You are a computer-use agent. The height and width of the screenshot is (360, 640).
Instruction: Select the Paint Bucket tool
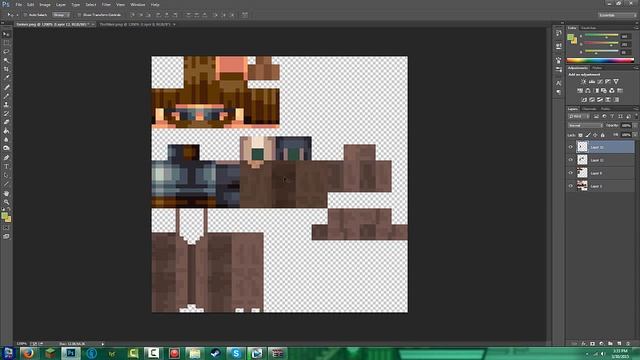click(6, 131)
